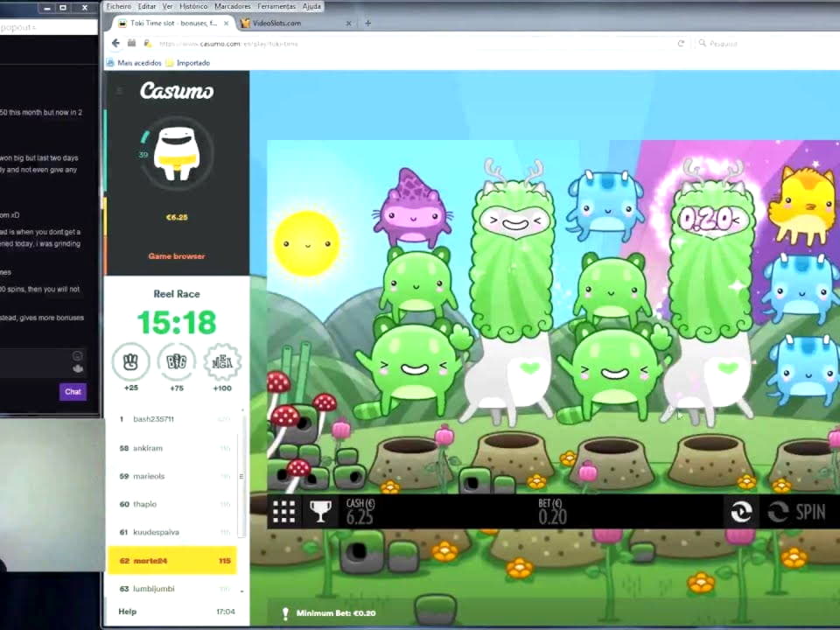
Task: Spin the reels with the SPIN button
Action: point(797,512)
